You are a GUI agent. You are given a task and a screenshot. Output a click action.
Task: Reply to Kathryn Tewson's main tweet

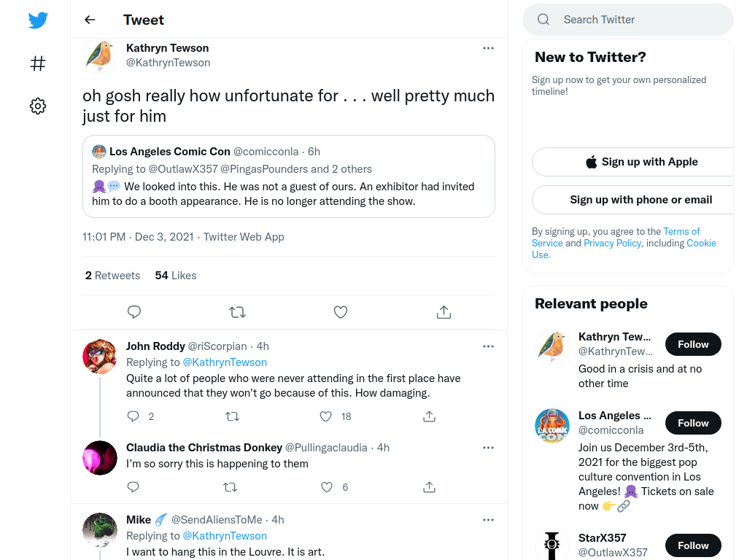[134, 312]
